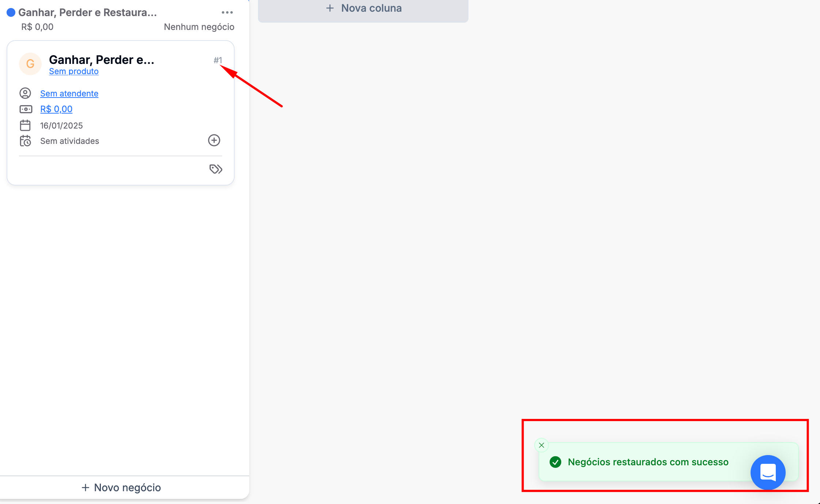Viewport: 820px width, 504px height.
Task: Click the 'Sem atendente' link
Action: [x=69, y=93]
